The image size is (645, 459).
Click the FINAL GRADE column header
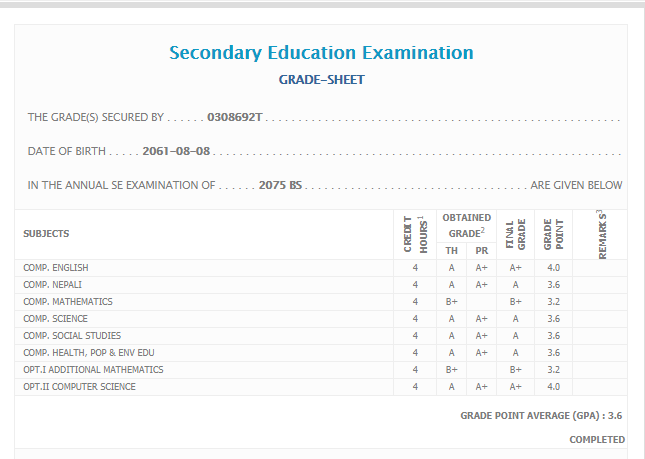(515, 235)
